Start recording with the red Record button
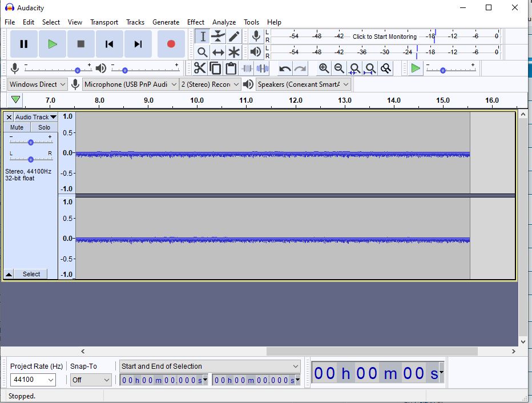The width and height of the screenshot is (532, 403). pyautogui.click(x=171, y=44)
